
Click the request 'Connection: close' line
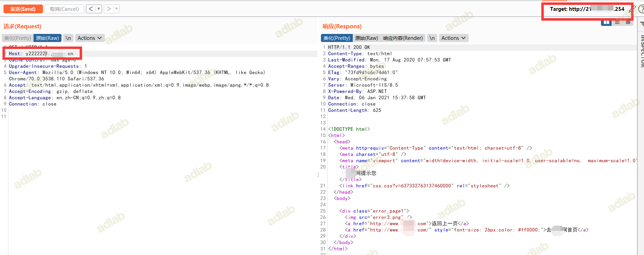[x=32, y=104]
